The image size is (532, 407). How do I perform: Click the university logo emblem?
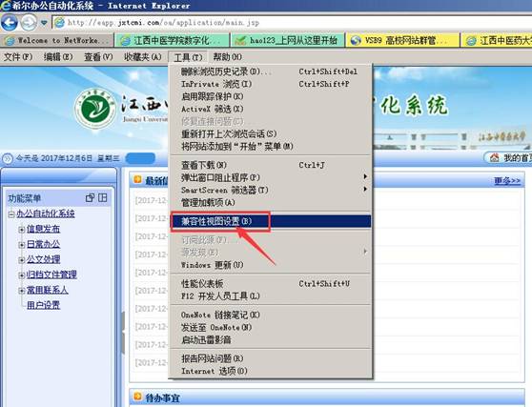coord(95,108)
